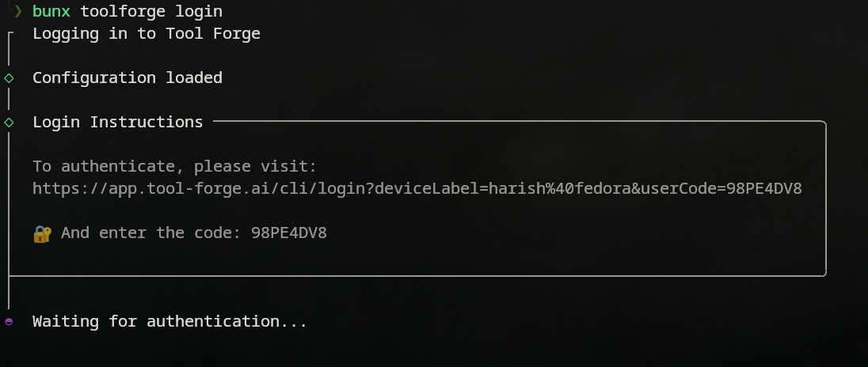Click the "Login Instructions" box heading
868x367 pixels.
[x=117, y=122]
